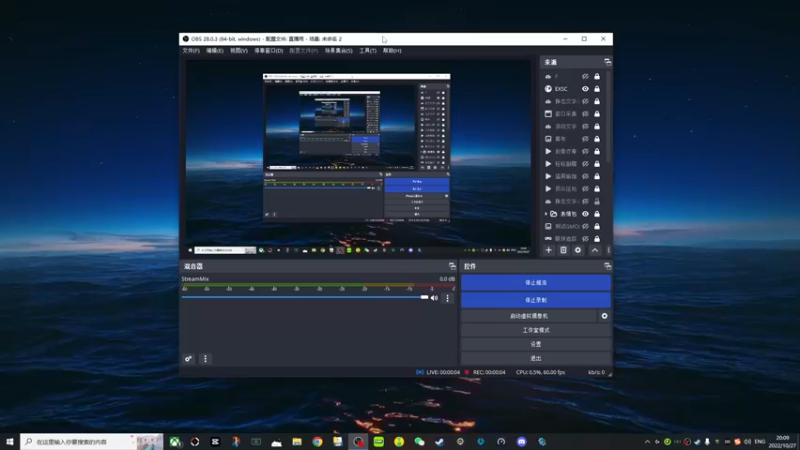
Task: Click CPU: 0.5%, 60.00 fps status text
Action: (540, 372)
